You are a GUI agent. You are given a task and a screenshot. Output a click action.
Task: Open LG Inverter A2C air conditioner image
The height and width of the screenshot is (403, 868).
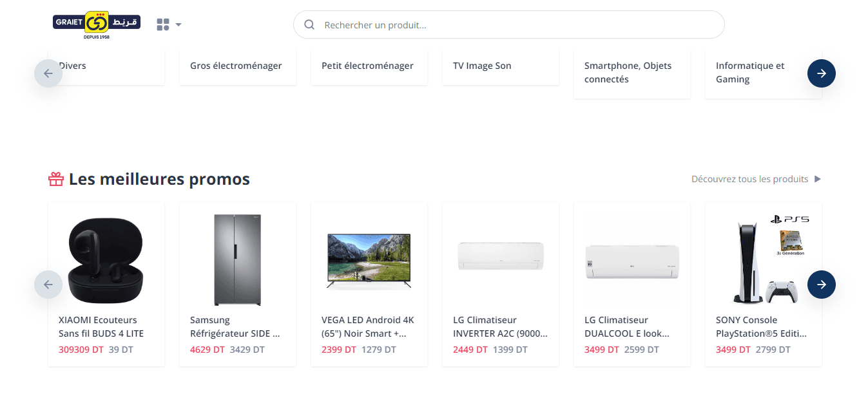(x=501, y=256)
